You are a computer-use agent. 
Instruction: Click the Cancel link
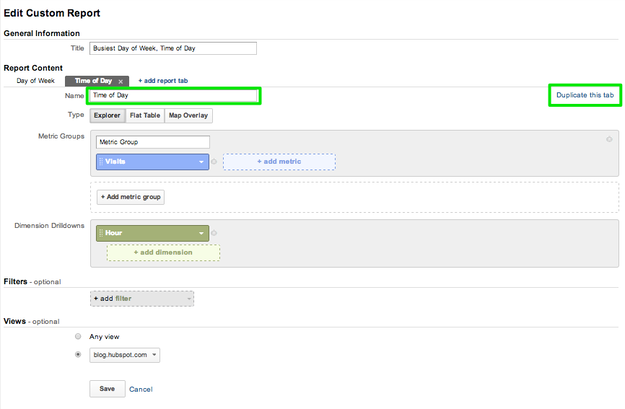(141, 389)
